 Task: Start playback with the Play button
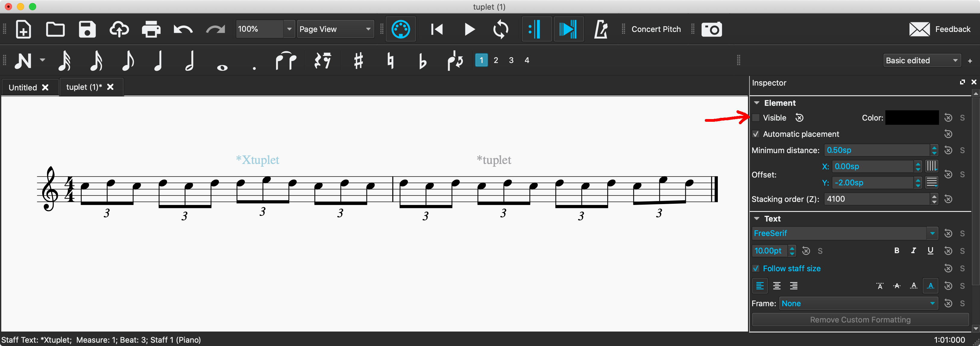pyautogui.click(x=469, y=29)
